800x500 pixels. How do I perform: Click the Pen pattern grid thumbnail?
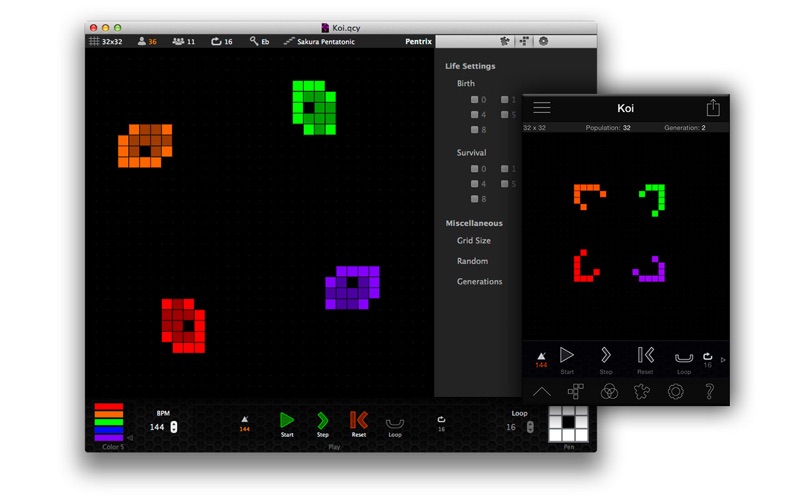coord(568,423)
